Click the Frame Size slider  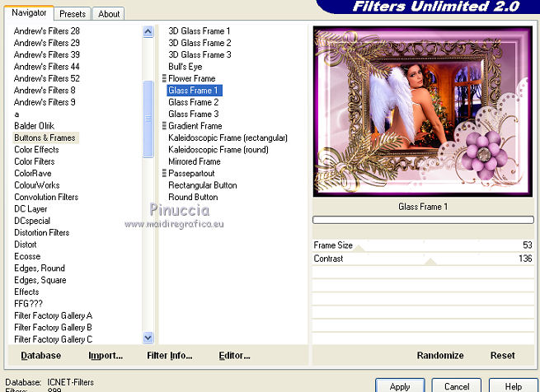point(423,245)
